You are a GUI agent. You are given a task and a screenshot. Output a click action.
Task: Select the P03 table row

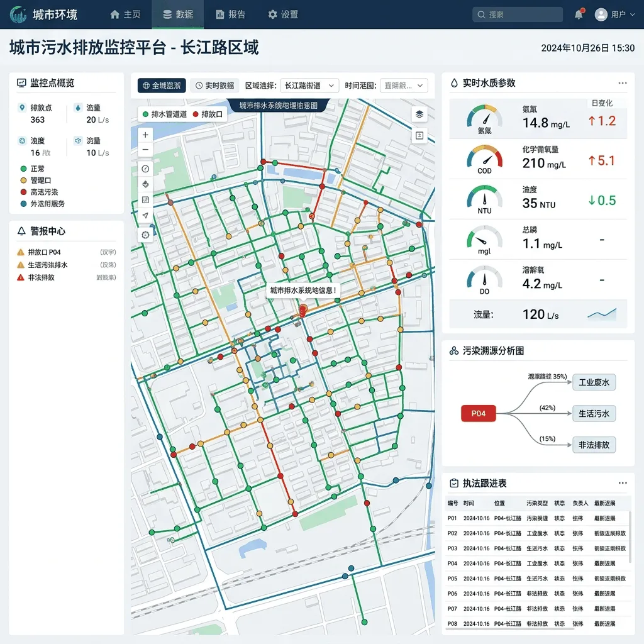(537, 548)
